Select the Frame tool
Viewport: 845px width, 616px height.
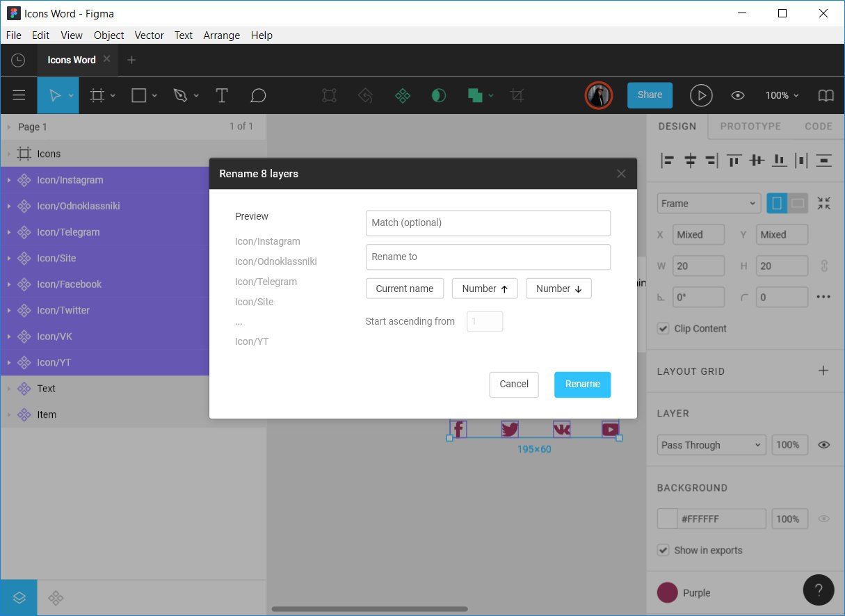coord(97,95)
